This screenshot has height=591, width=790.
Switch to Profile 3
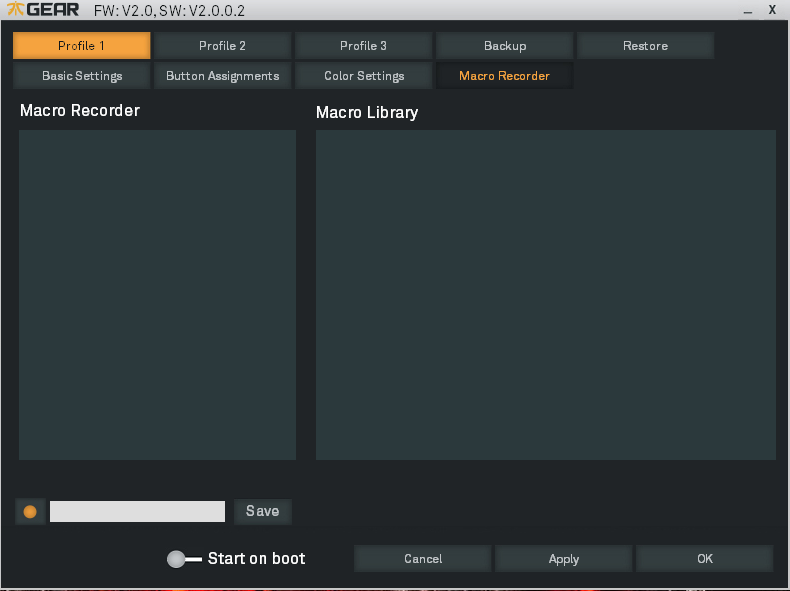[364, 46]
